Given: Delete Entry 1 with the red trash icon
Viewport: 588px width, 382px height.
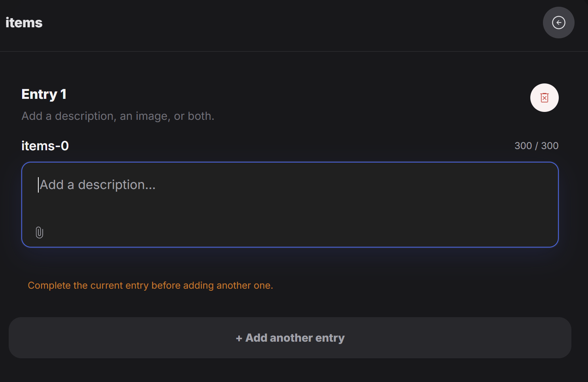Looking at the screenshot, I should pos(544,98).
